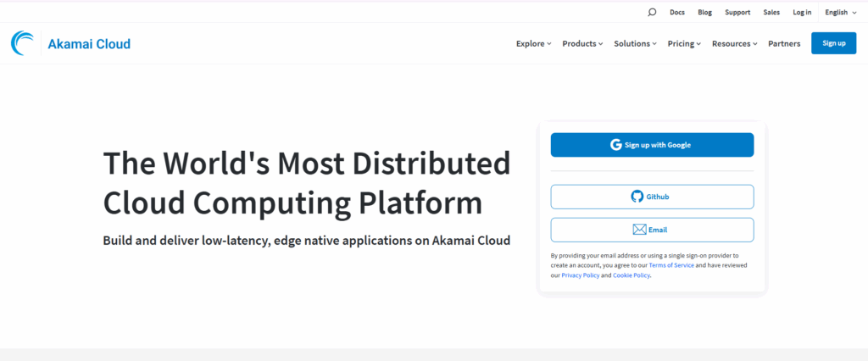Expand the Products menu
Screen dimensions: 868x361
582,44
